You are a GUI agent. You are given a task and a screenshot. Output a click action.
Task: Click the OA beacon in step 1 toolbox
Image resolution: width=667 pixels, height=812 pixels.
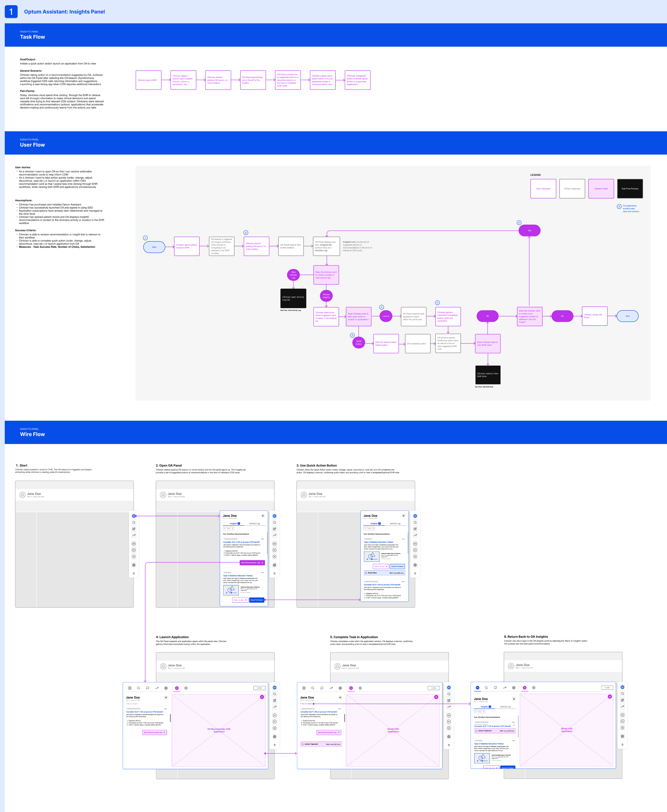[134, 516]
